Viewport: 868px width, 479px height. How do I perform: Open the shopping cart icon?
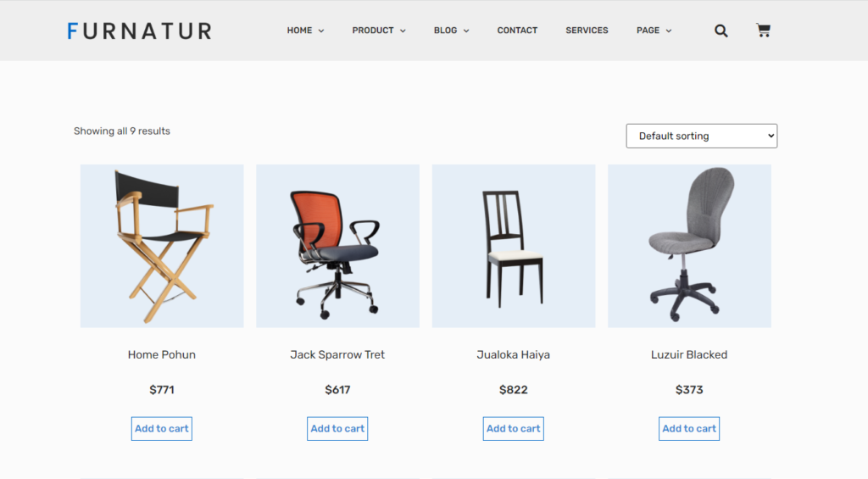pos(764,30)
